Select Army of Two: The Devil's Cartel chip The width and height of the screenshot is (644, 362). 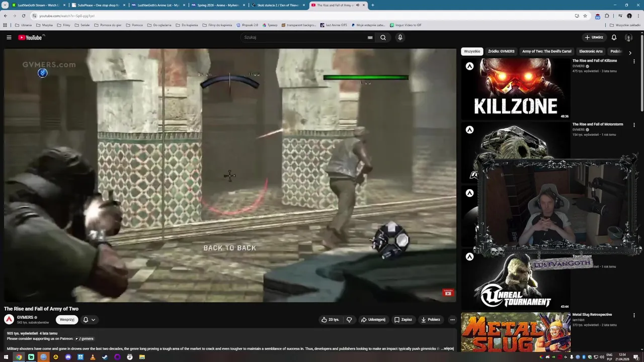point(547,51)
